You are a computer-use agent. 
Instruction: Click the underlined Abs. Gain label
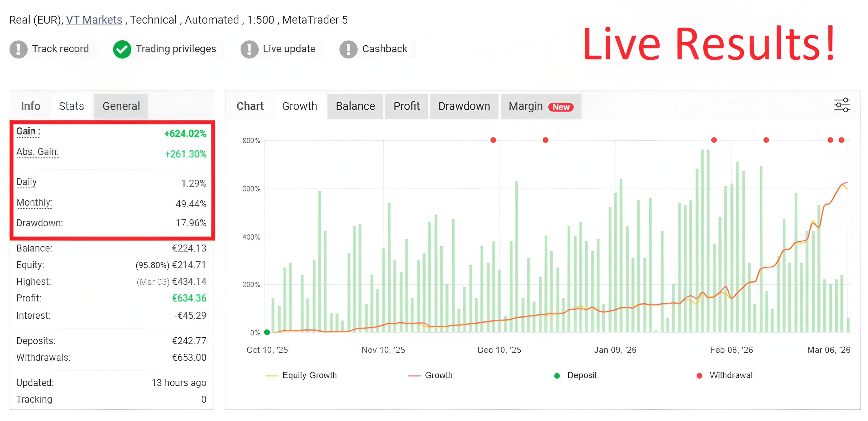point(37,152)
